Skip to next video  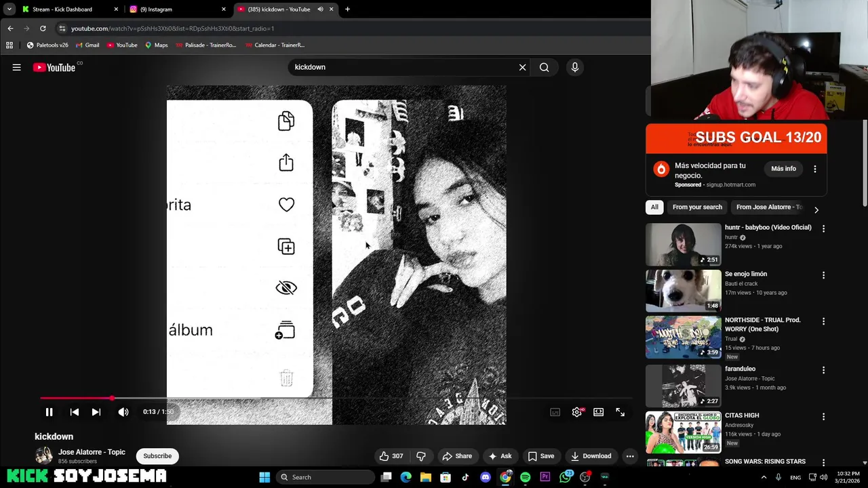click(x=96, y=412)
